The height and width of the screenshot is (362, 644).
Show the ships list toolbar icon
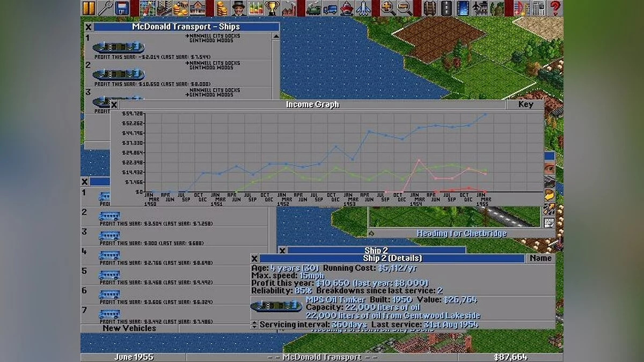pos(347,8)
